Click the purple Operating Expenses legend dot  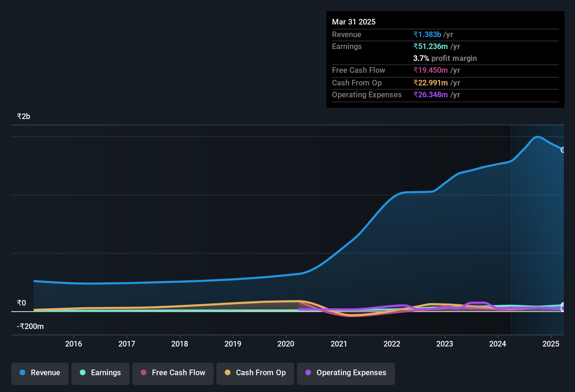coord(308,373)
